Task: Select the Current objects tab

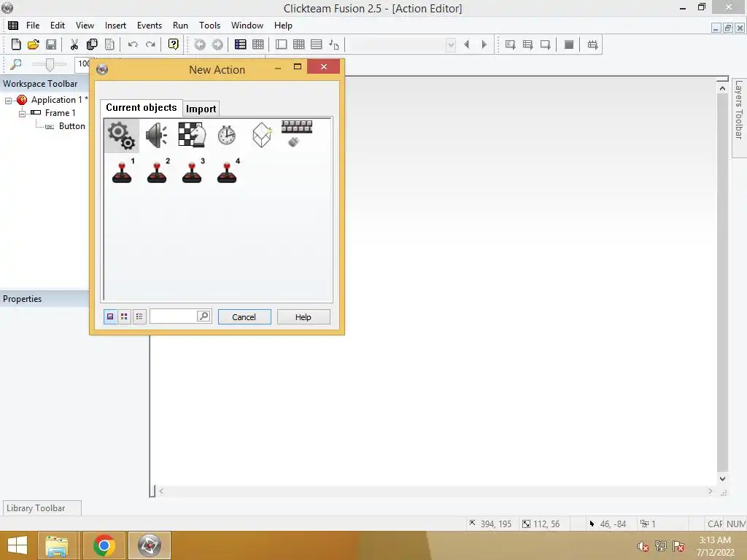Action: point(141,108)
